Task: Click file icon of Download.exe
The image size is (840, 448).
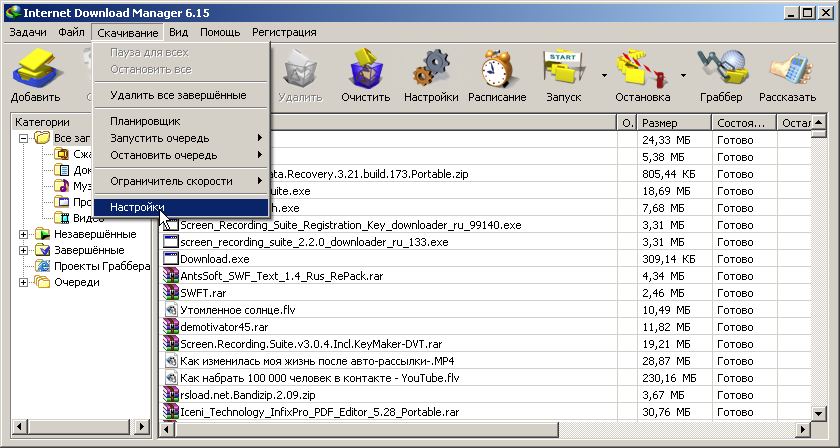Action: point(170,259)
